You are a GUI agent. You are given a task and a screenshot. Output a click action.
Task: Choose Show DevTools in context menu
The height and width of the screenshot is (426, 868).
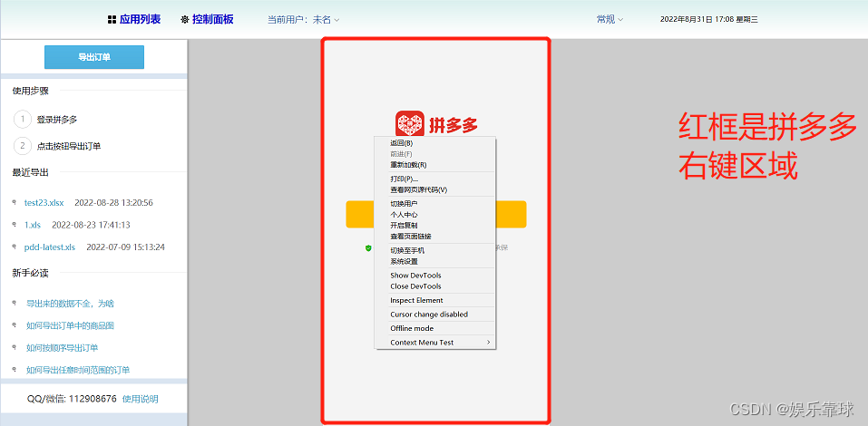[435, 275]
